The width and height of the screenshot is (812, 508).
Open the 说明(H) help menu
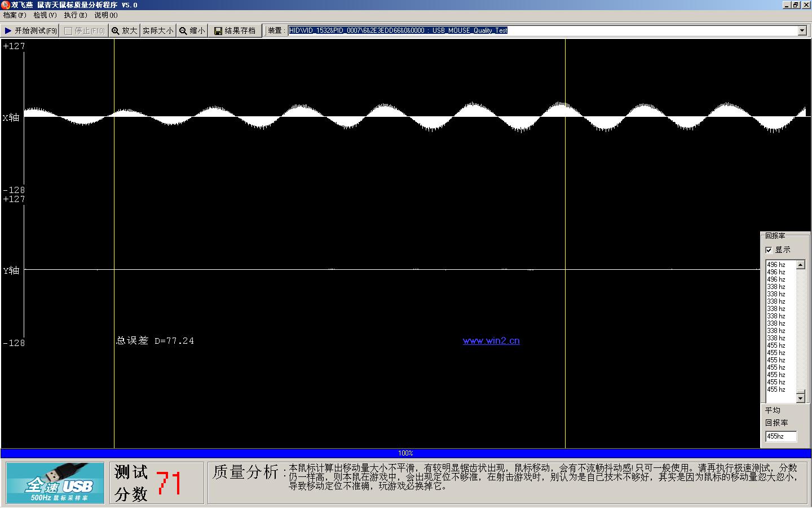(x=106, y=15)
